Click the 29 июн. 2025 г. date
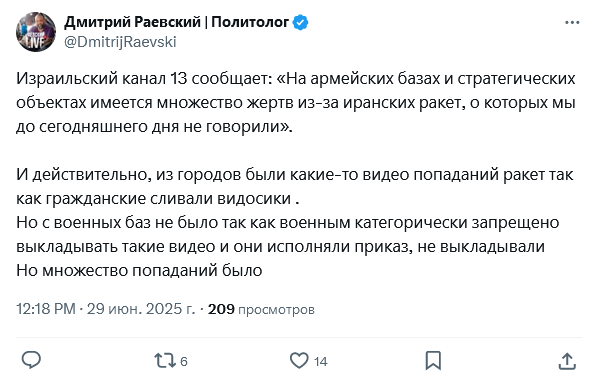598x384 pixels. coord(141,309)
